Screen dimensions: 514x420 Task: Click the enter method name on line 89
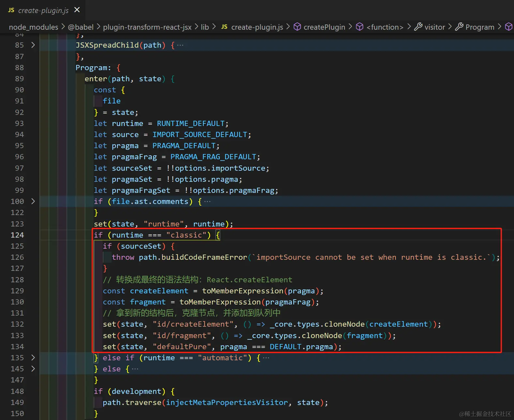96,79
